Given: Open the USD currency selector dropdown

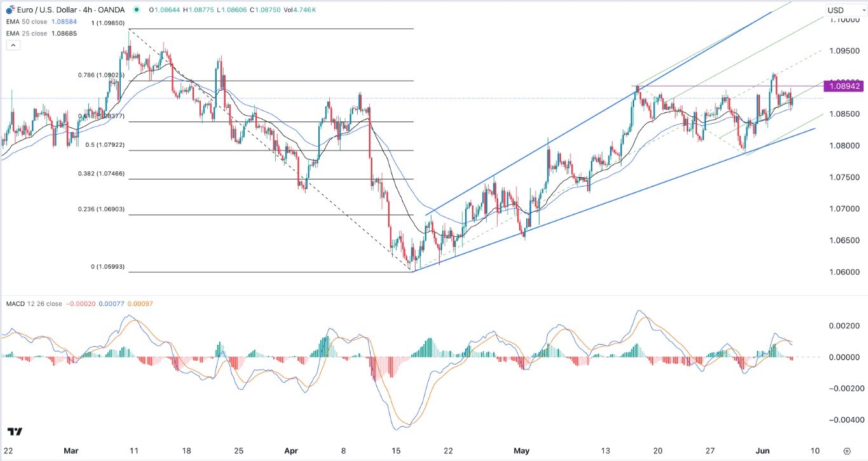Looking at the screenshot, I should pos(836,9).
